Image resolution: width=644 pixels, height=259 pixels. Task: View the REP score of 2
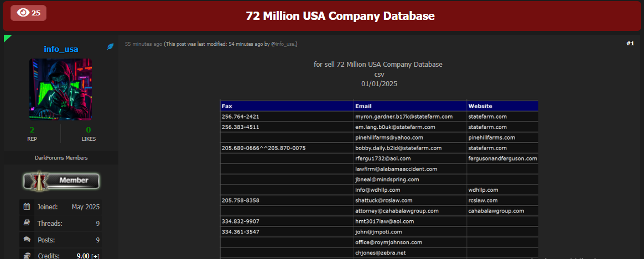pyautogui.click(x=32, y=130)
